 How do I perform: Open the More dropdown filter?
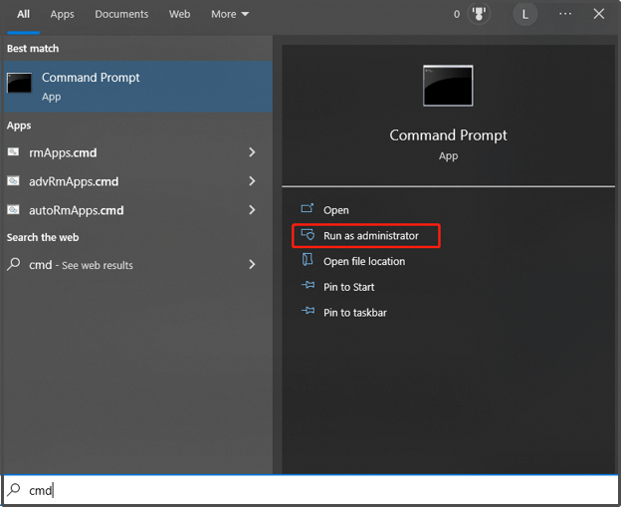coord(230,14)
